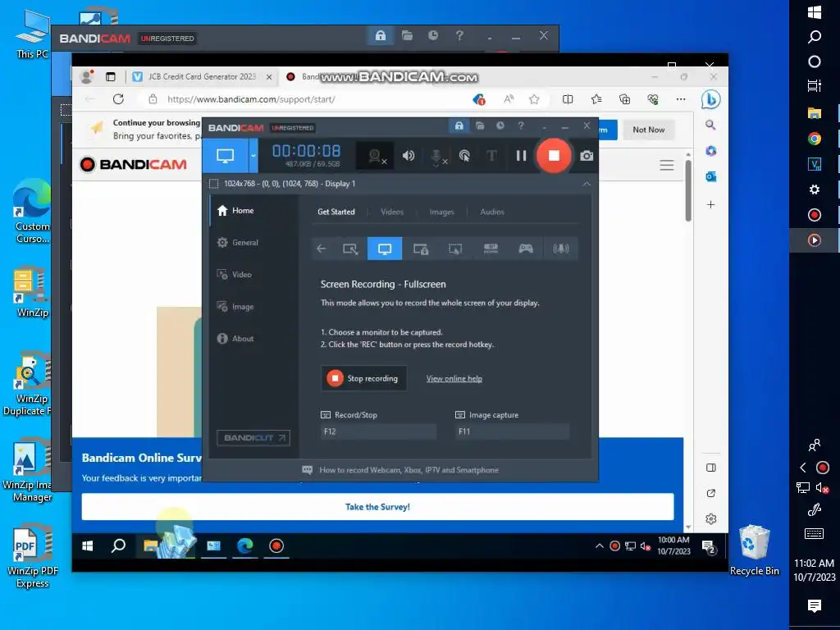Open Image settings in sidebar
Screen dimensions: 840x630
click(x=235, y=307)
